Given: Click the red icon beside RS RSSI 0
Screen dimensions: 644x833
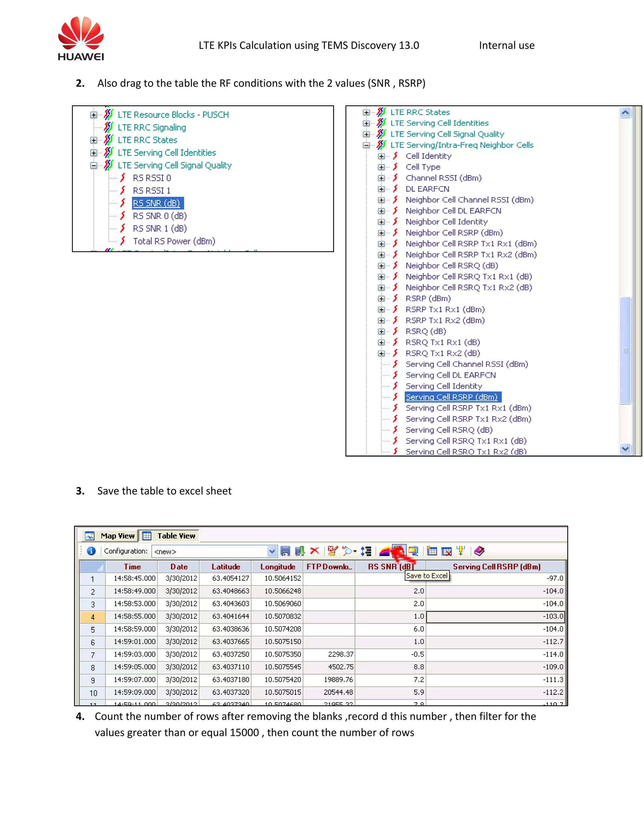Looking at the screenshot, I should pyautogui.click(x=123, y=177).
